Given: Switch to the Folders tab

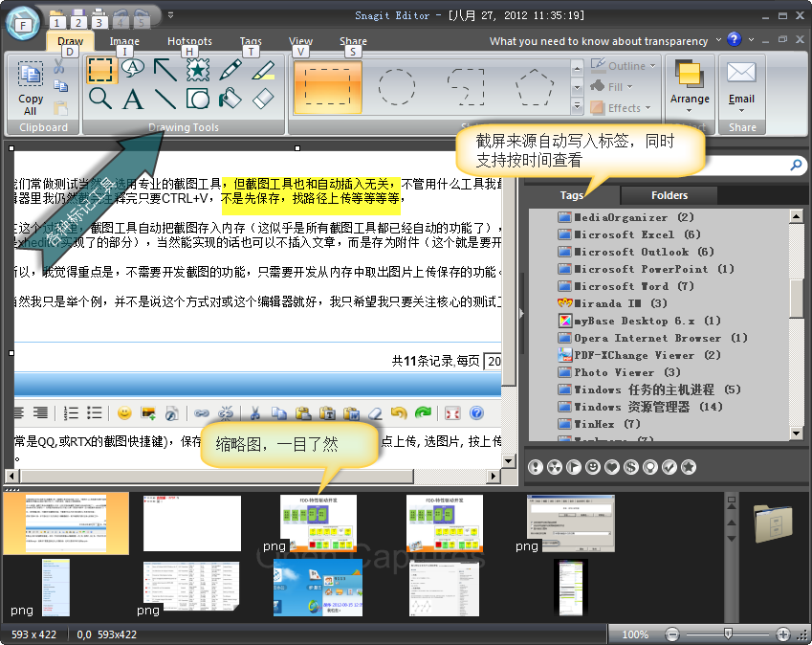Looking at the screenshot, I should [669, 195].
